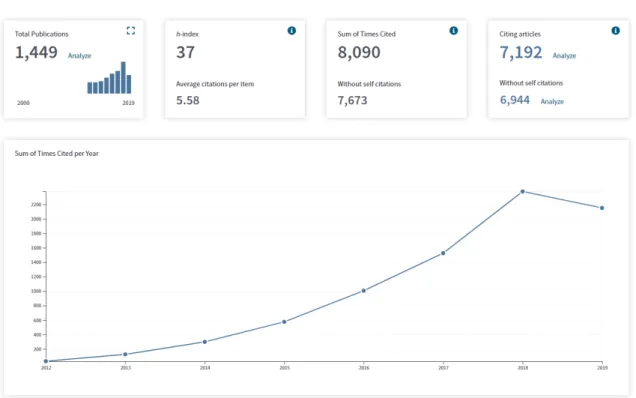Click the last bar in publications mini chart
The width and height of the screenshot is (636, 398).
coord(129,84)
